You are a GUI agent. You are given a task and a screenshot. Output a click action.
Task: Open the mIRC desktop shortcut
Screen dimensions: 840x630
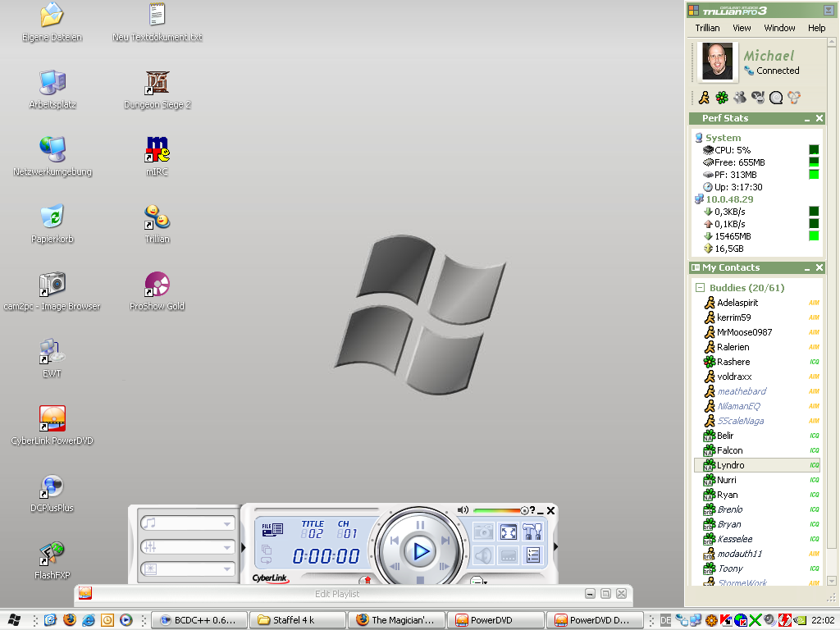tap(157, 157)
